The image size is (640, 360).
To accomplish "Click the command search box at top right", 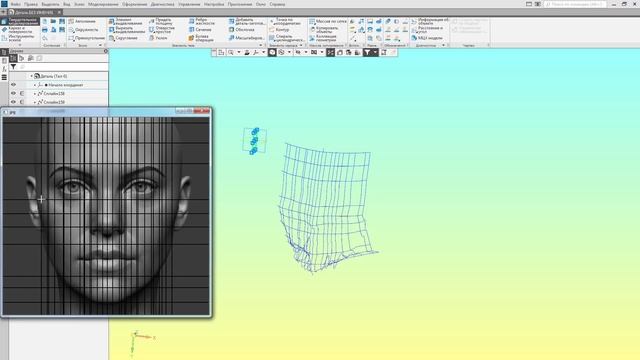I will (575, 4).
